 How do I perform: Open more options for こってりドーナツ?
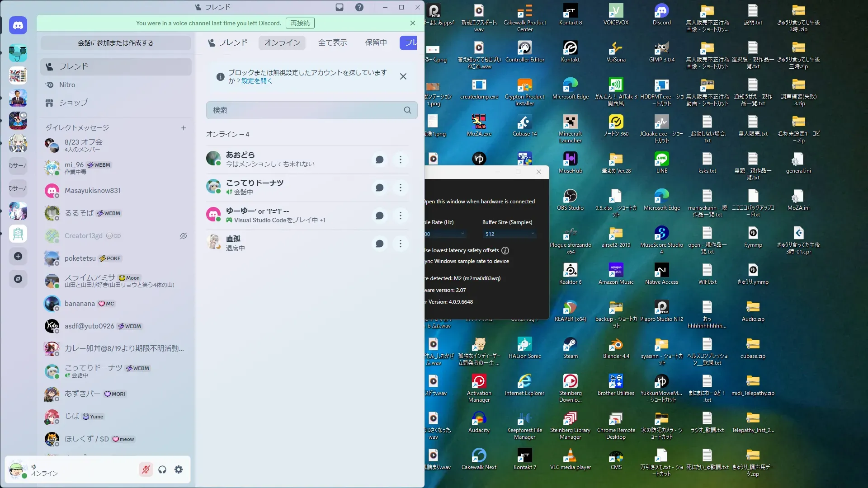coord(400,188)
